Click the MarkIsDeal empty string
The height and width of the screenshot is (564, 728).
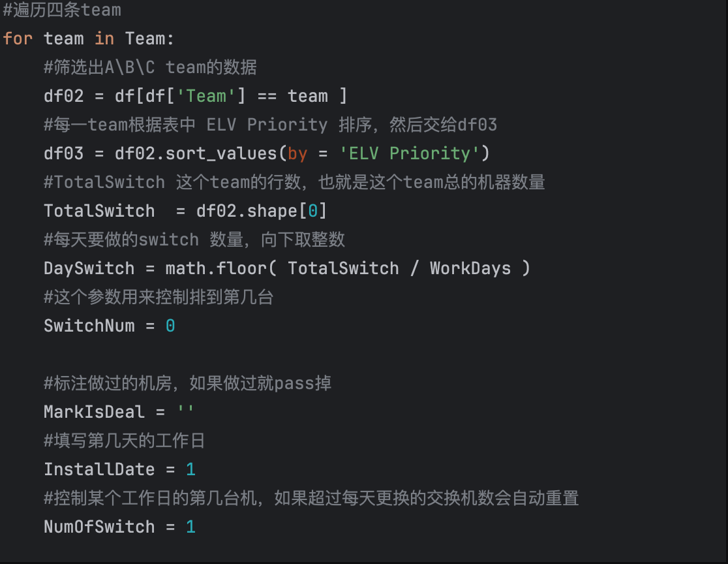tap(186, 412)
